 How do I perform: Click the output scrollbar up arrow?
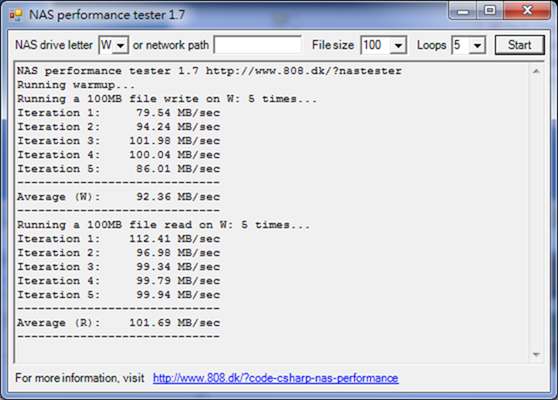(536, 71)
